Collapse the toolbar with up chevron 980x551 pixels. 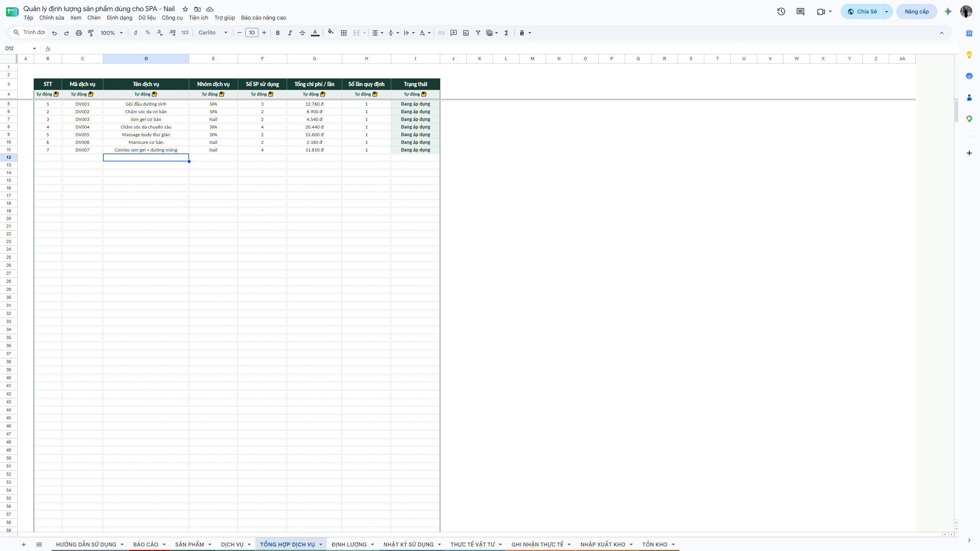942,33
